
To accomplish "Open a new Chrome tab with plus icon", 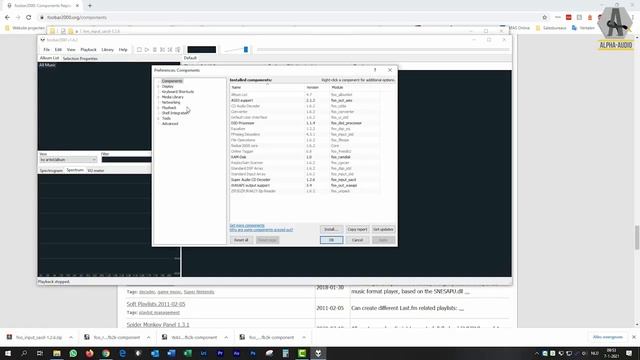I will tap(90, 6).
